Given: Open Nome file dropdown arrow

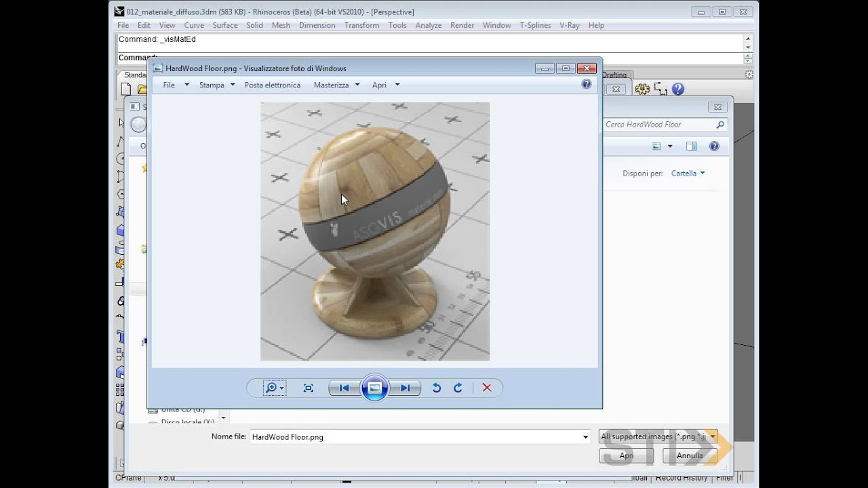Looking at the screenshot, I should click(585, 437).
